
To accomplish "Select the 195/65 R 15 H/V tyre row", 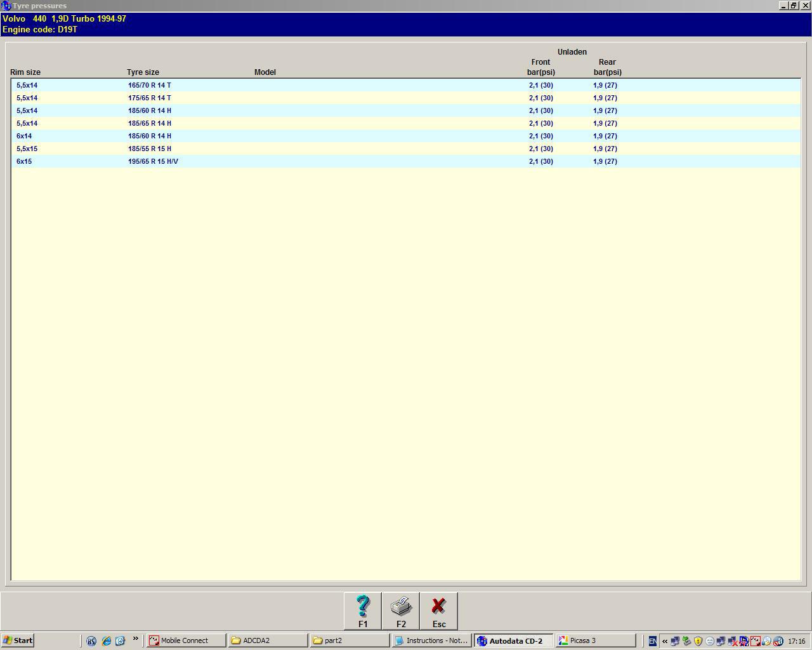I will [406, 161].
